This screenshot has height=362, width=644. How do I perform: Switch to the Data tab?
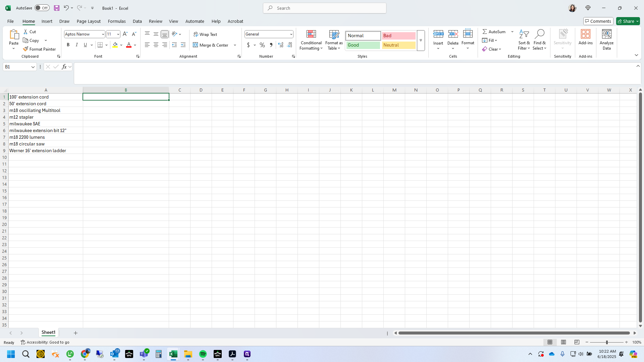point(137,21)
